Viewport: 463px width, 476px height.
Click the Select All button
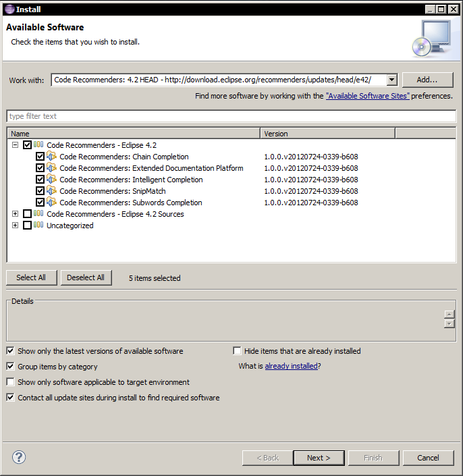click(31, 277)
